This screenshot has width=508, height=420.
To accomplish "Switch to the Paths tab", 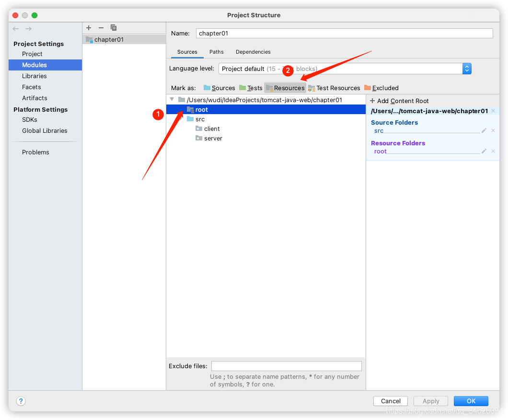I will 216,52.
